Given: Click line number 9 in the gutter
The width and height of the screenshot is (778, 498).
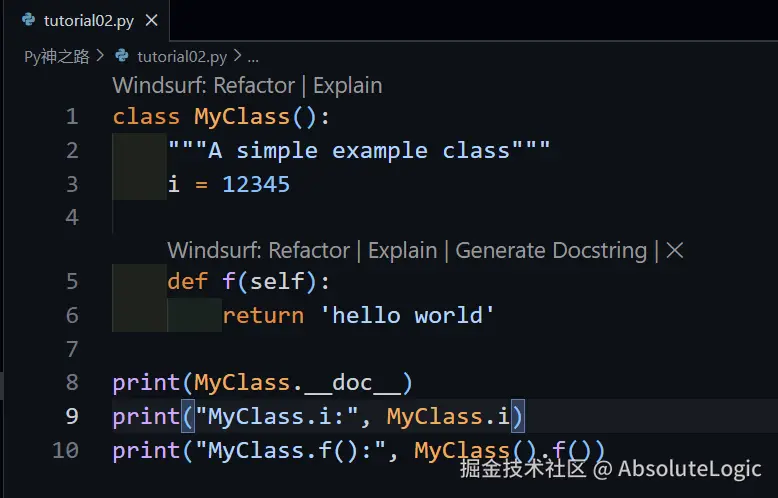Looking at the screenshot, I should pyautogui.click(x=72, y=416).
